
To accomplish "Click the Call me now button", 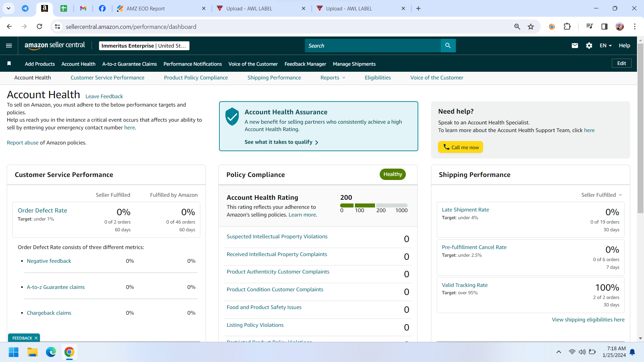I will pyautogui.click(x=461, y=147).
